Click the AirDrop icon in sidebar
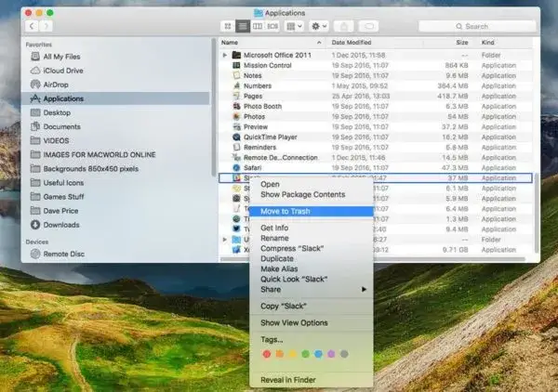Viewport: 558px width, 392px height. click(35, 84)
